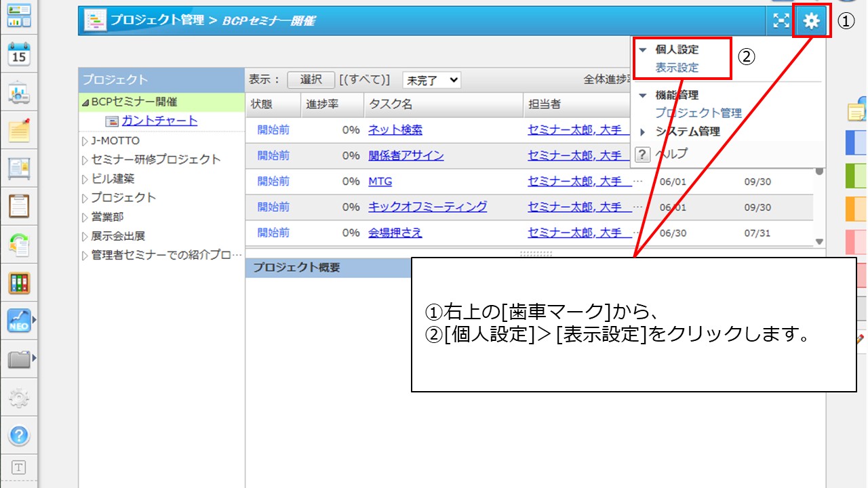This screenshot has width=868, height=488.
Task: Expand the ビル建築 project node
Action: click(x=85, y=179)
